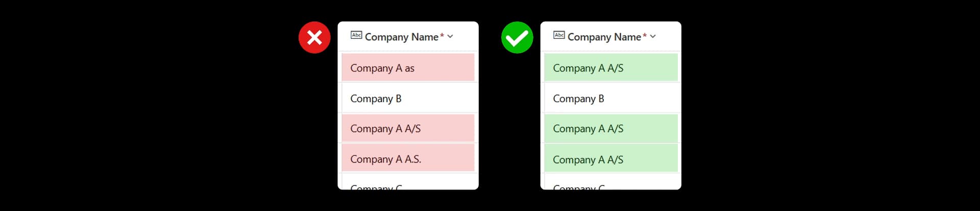Select the 'Company A as' cell
Image resolution: width=980 pixels, height=211 pixels.
[408, 67]
